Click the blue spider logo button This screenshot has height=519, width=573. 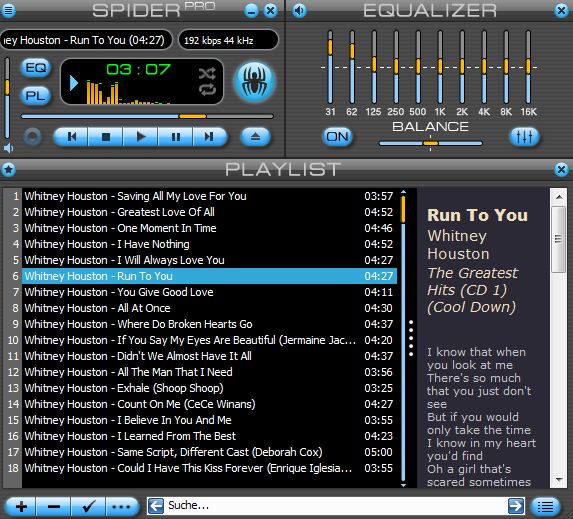[255, 82]
